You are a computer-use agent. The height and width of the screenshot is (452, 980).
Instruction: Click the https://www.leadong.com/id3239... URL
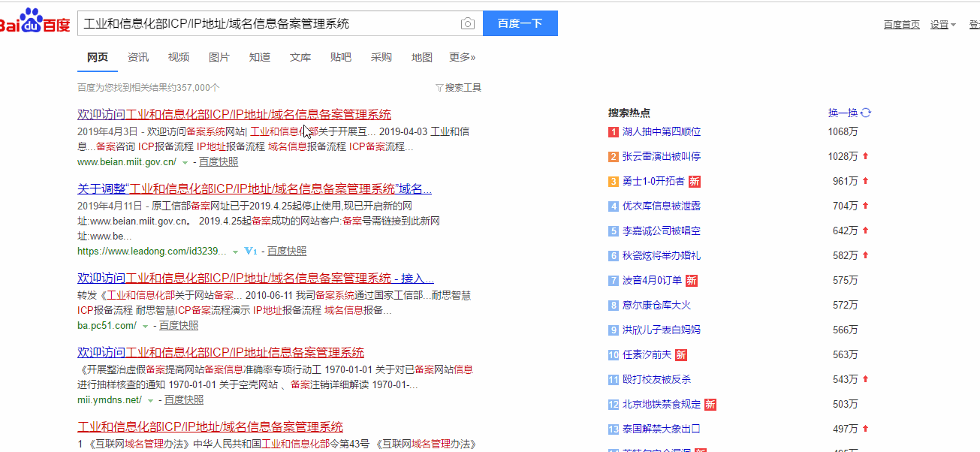point(152,251)
